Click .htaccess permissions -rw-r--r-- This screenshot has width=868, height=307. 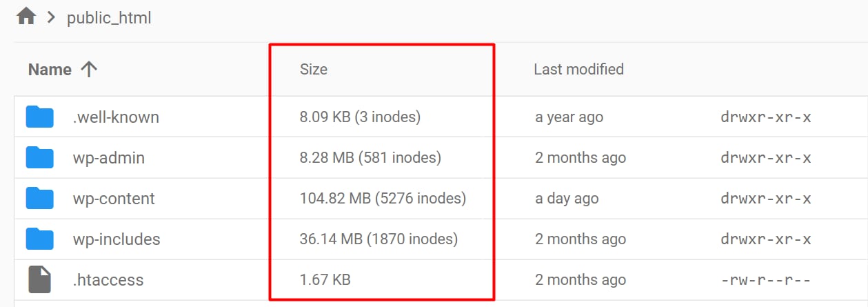click(765, 280)
